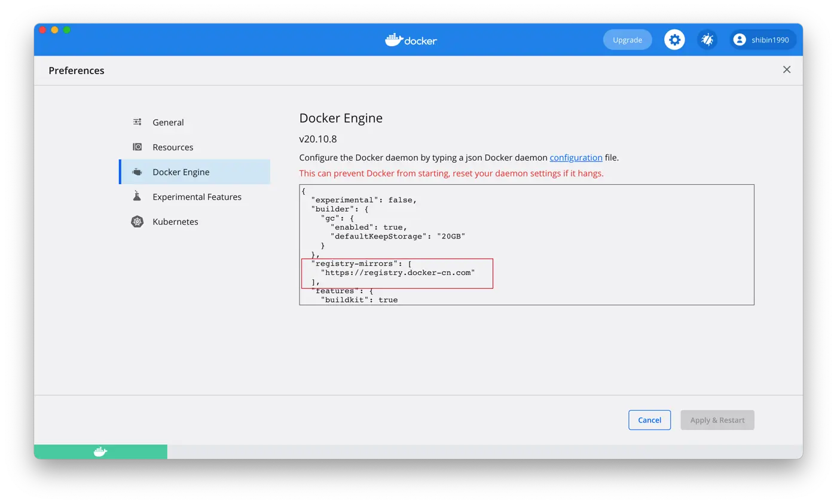
Task: Select the Docker Engine sidebar item
Action: click(181, 172)
